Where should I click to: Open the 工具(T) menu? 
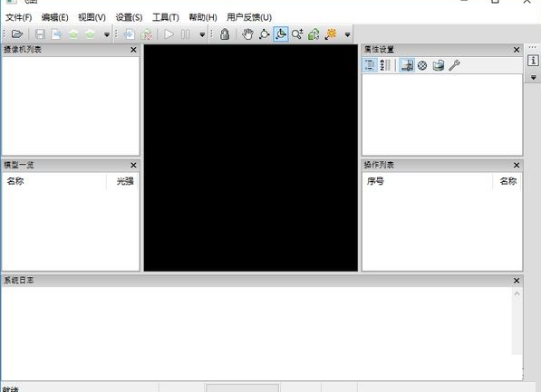coord(166,17)
